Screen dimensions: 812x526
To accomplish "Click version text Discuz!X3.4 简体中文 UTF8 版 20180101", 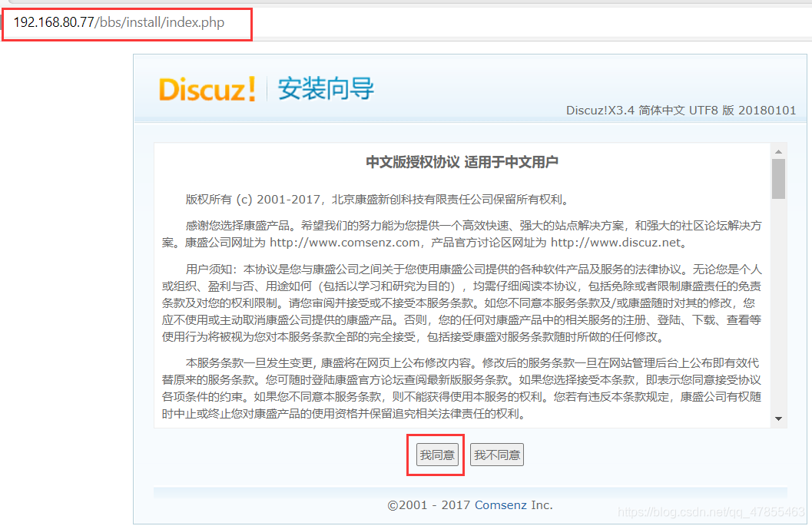I will coord(681,111).
